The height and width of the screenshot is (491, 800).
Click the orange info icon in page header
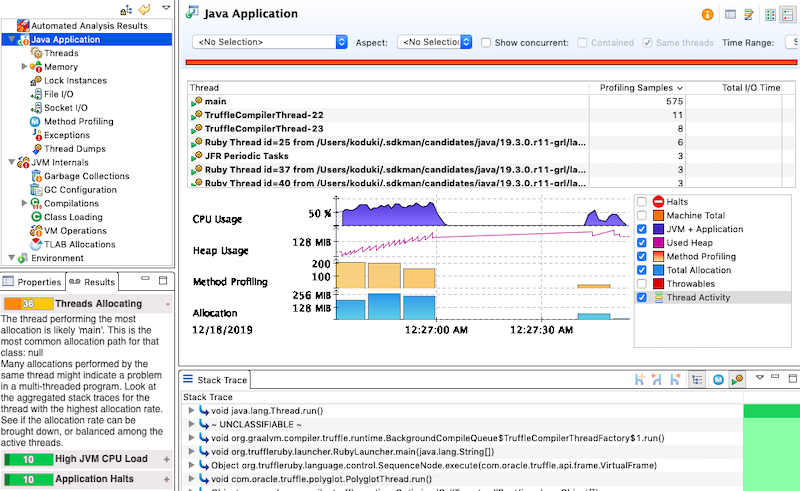click(707, 14)
